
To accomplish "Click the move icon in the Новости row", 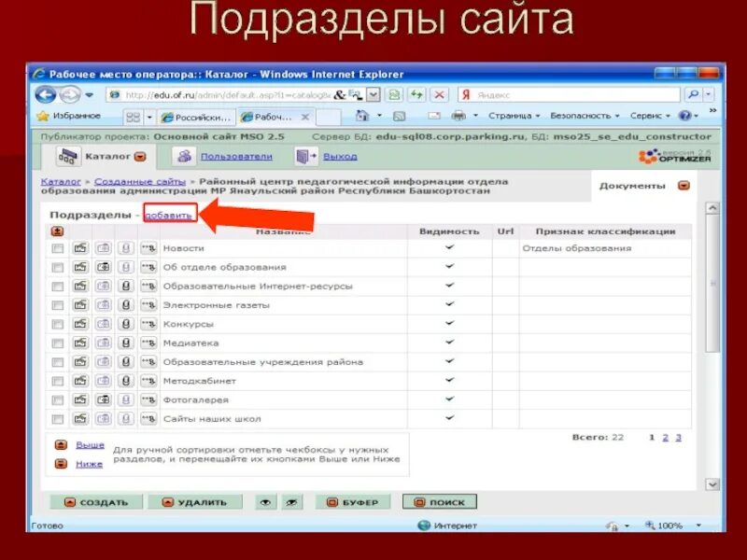I will point(148,248).
